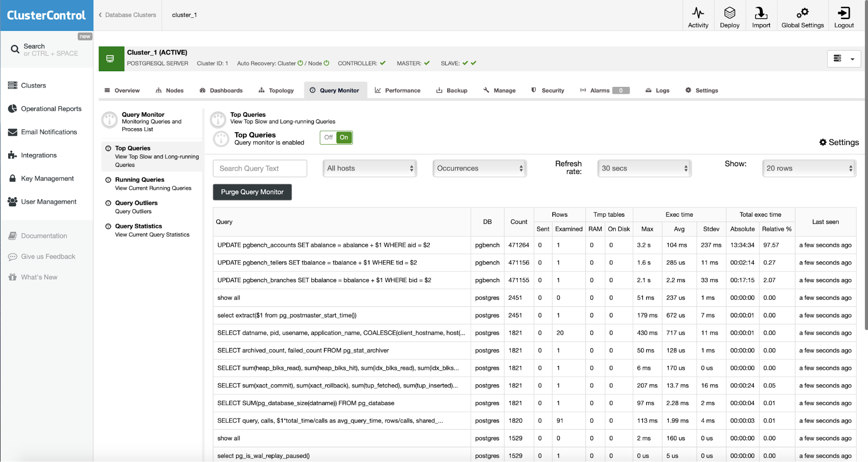Screen dimensions: 868x462
Task: Switch to the Backup tab
Action: [x=452, y=90]
